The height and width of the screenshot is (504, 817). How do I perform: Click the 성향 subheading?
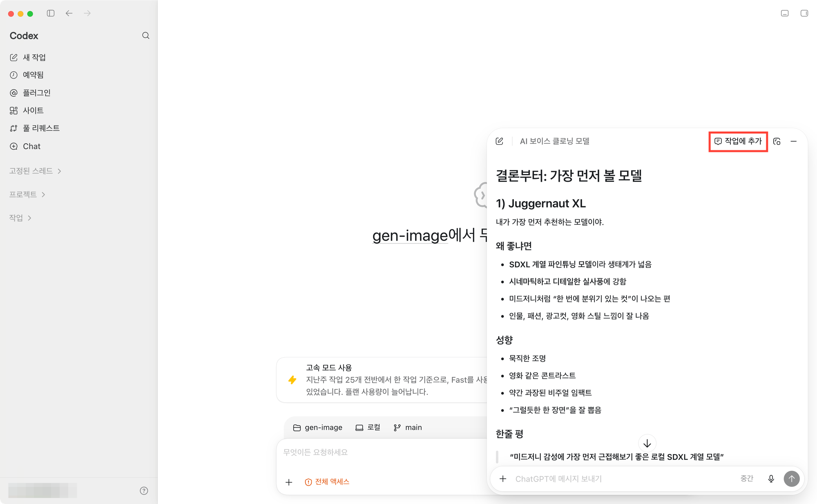tap(504, 340)
